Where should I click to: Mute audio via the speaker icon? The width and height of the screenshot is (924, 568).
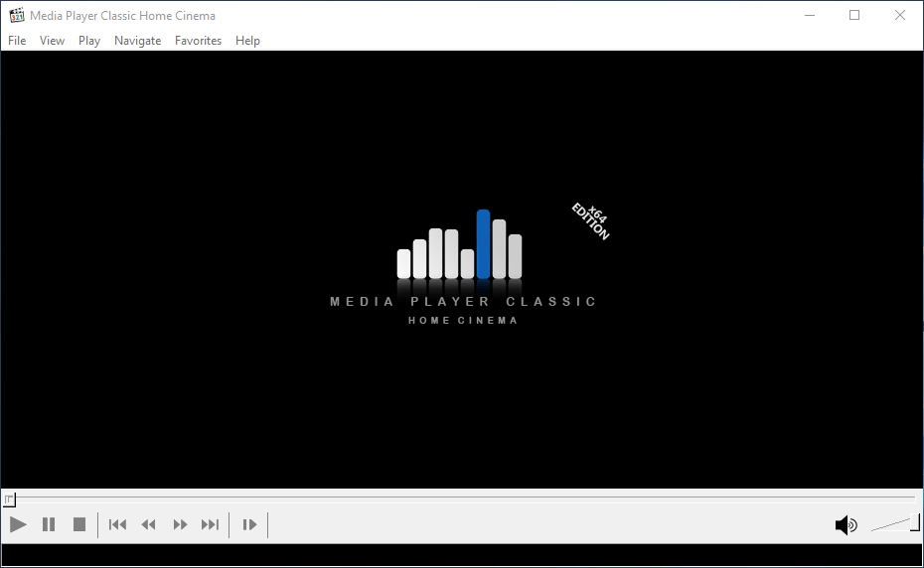[x=847, y=524]
